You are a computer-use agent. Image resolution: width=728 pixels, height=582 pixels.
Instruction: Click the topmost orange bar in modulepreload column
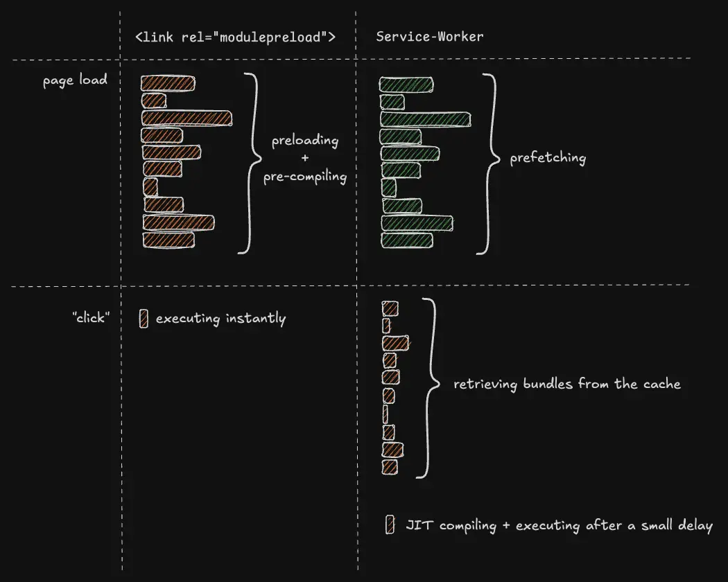coord(169,84)
